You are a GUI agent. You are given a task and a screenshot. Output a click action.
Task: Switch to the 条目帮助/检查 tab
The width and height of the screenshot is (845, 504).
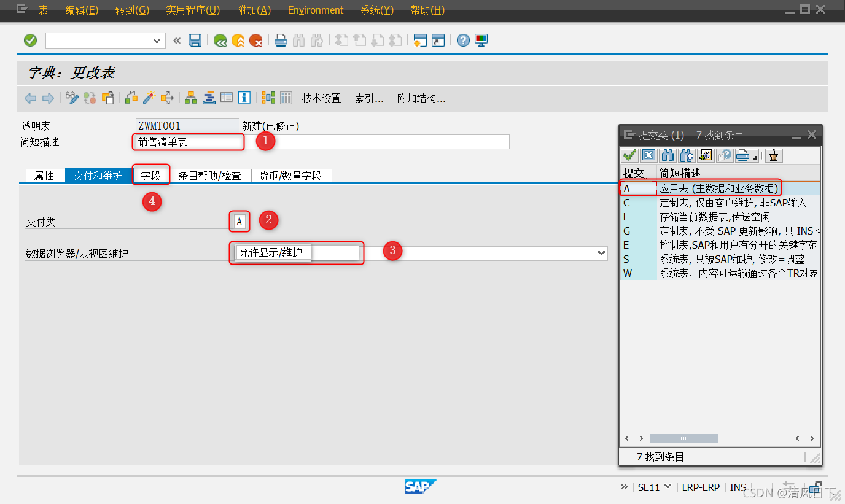tap(210, 176)
